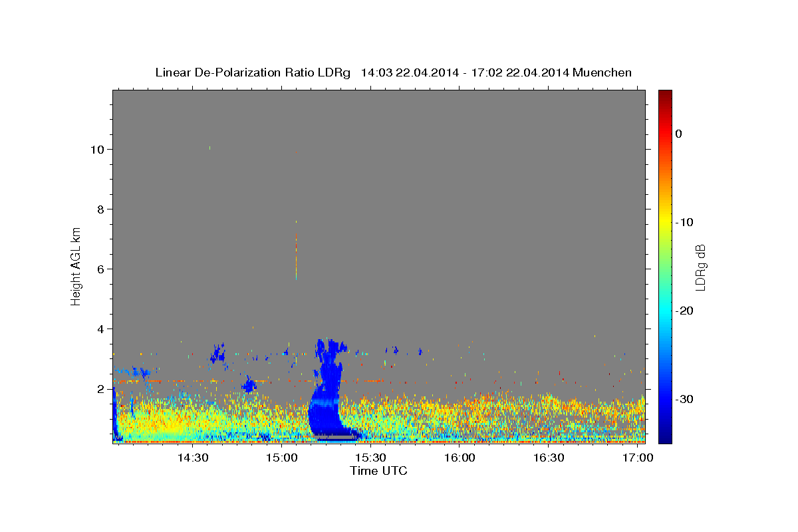
Task: Click the colorbar value -10
Action: (x=684, y=222)
